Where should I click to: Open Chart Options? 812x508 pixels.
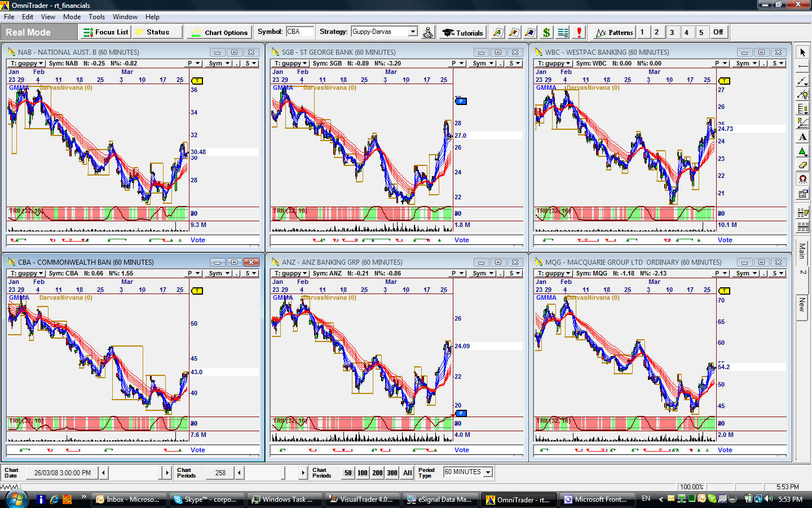point(220,32)
